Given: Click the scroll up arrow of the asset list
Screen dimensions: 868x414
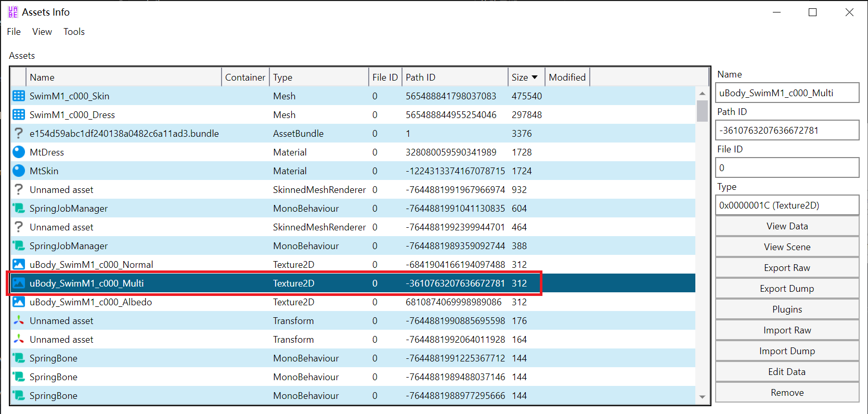Looking at the screenshot, I should [702, 94].
